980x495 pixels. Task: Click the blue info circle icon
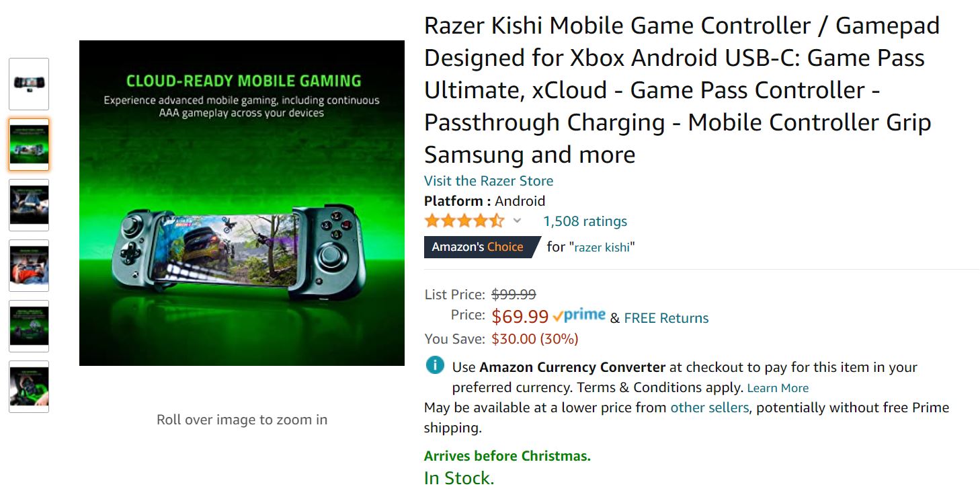click(435, 365)
